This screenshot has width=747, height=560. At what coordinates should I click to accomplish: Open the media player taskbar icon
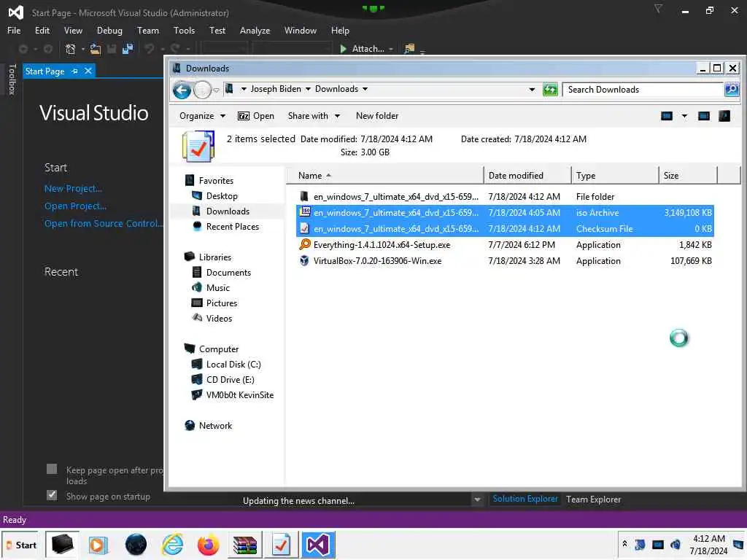click(98, 544)
